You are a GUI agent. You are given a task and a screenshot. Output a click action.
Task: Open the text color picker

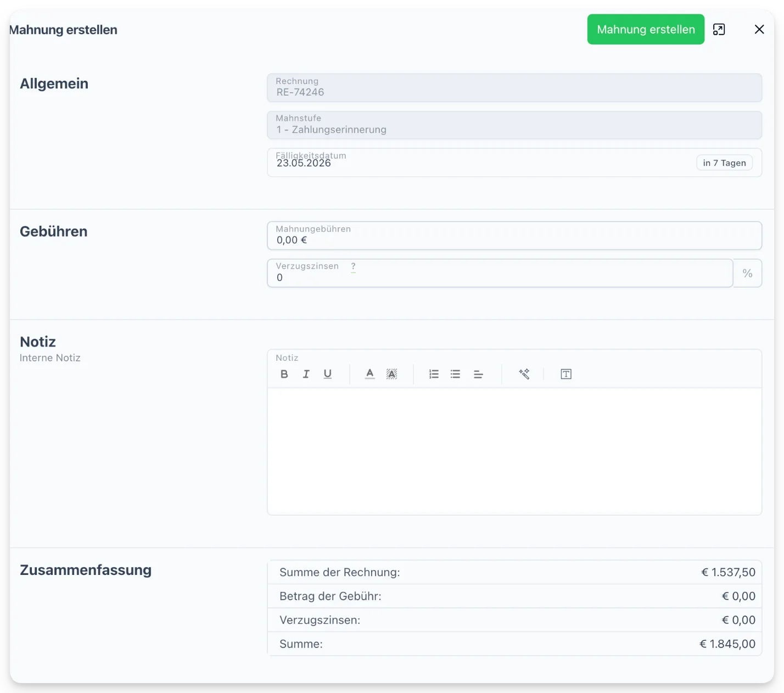(370, 374)
